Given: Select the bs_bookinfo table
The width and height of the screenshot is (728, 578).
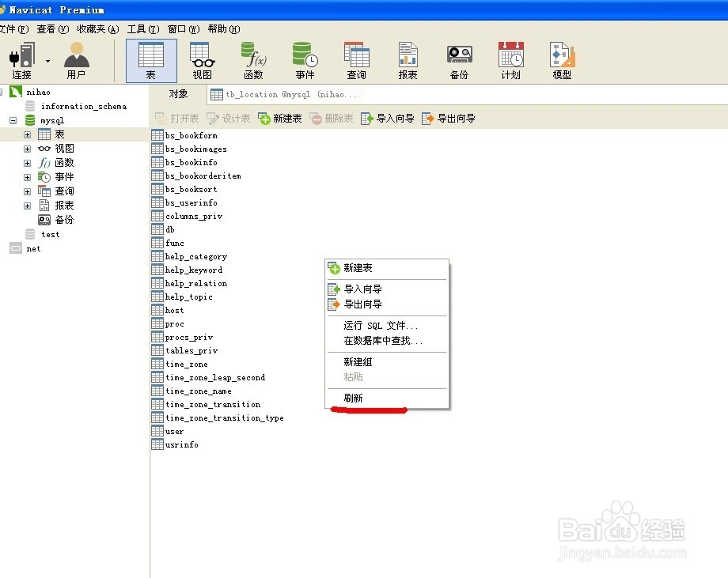Looking at the screenshot, I should (x=191, y=162).
